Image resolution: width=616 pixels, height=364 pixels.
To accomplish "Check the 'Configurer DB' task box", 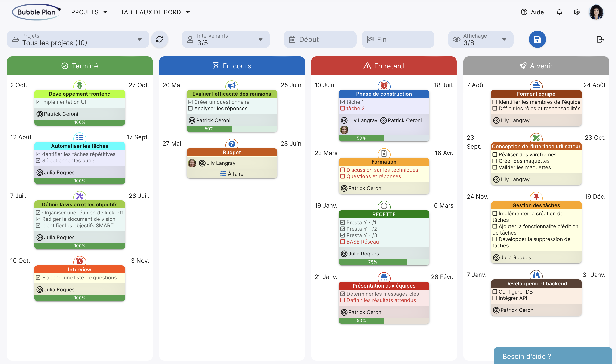I will tap(495, 292).
